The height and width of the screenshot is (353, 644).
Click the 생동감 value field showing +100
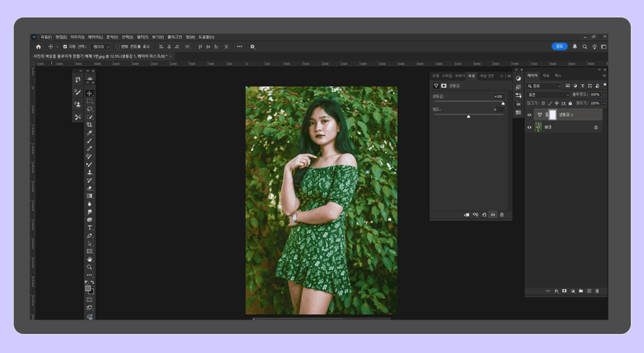[x=499, y=96]
